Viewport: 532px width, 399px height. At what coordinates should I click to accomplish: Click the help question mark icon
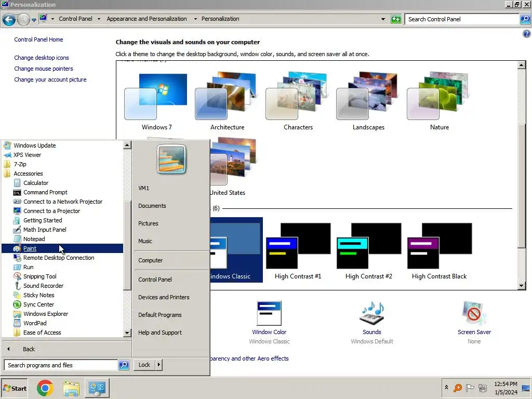(x=527, y=34)
